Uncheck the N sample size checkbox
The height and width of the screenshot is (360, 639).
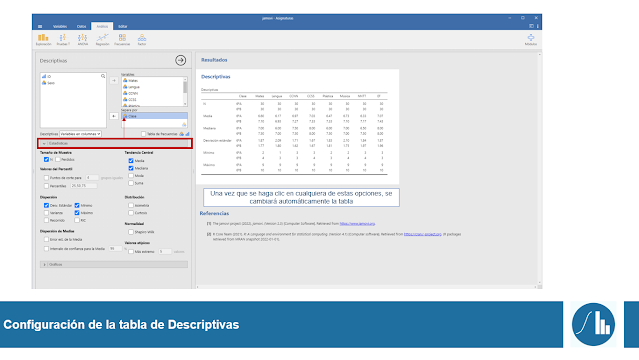tap(46, 159)
